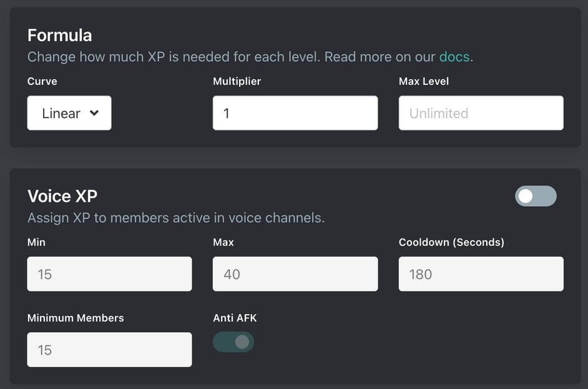Click the Voice XP Max field
The height and width of the screenshot is (389, 588).
click(x=295, y=274)
